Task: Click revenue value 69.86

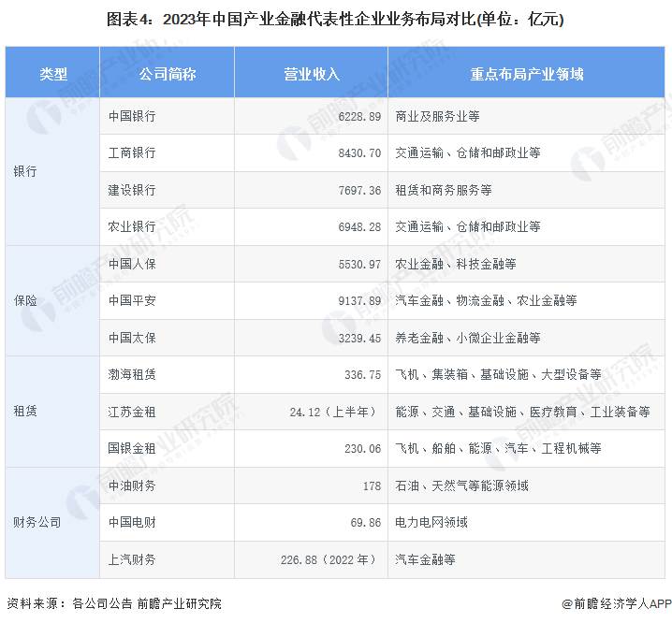Action: 366,523
